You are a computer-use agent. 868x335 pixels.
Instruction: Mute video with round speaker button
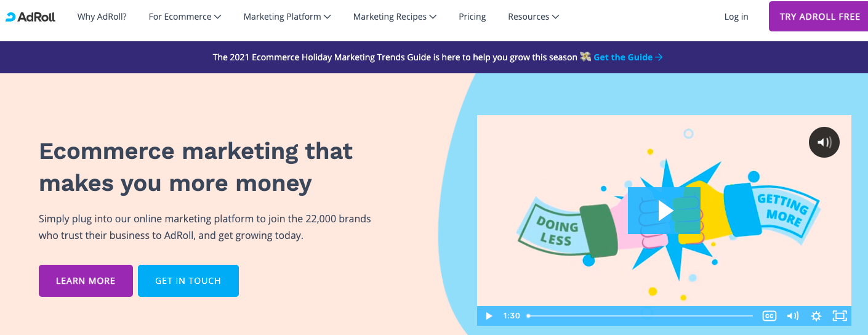pyautogui.click(x=824, y=142)
